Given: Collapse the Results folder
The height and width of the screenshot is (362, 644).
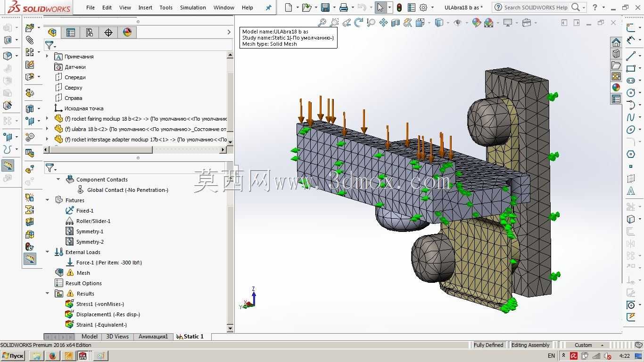Looking at the screenshot, I should click(48, 294).
